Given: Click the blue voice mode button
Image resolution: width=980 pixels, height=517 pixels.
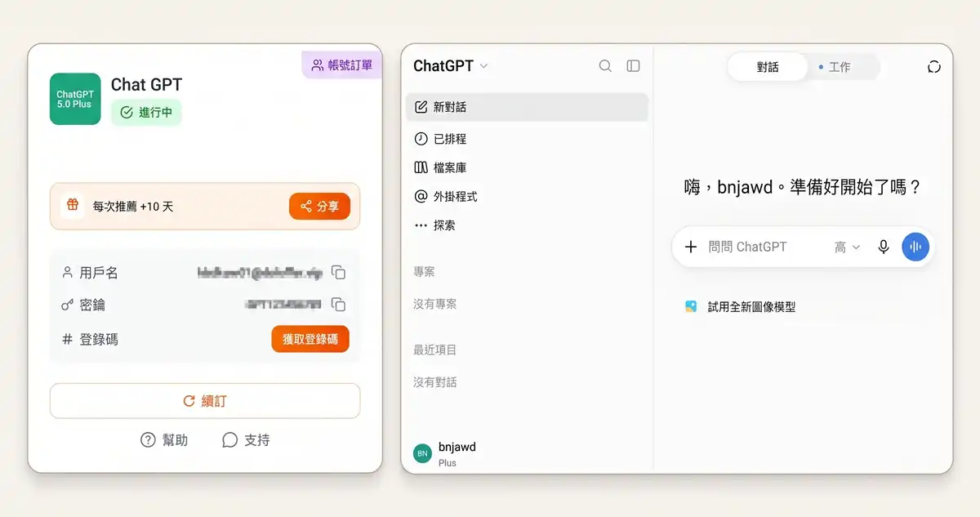Looking at the screenshot, I should [x=915, y=247].
